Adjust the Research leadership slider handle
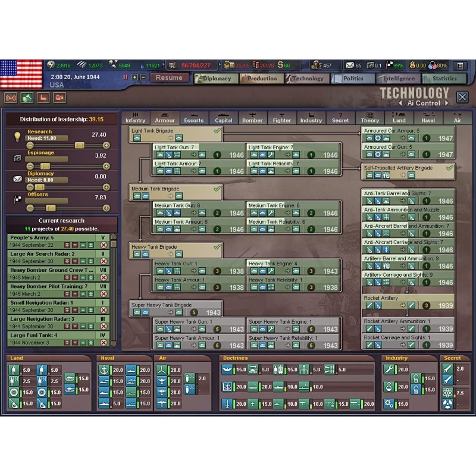 [79, 145]
